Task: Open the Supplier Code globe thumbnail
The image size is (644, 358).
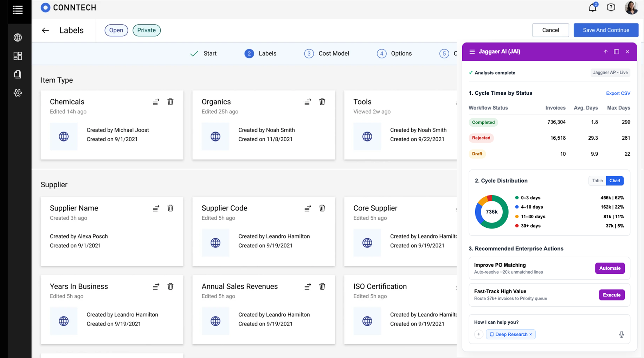Action: pos(215,243)
